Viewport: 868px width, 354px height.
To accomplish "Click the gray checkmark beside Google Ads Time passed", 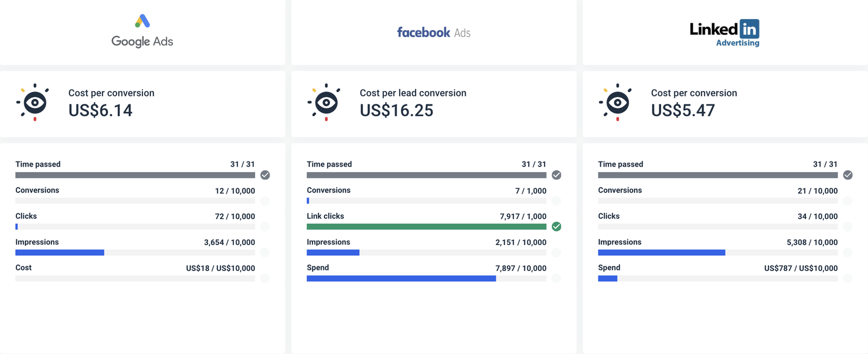I will (265, 175).
